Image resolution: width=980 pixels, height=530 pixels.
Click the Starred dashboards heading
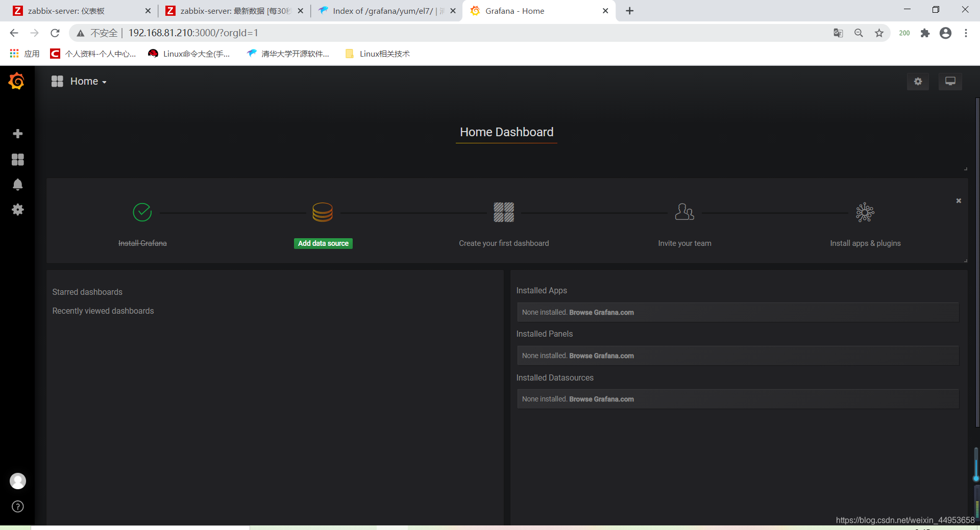(87, 292)
